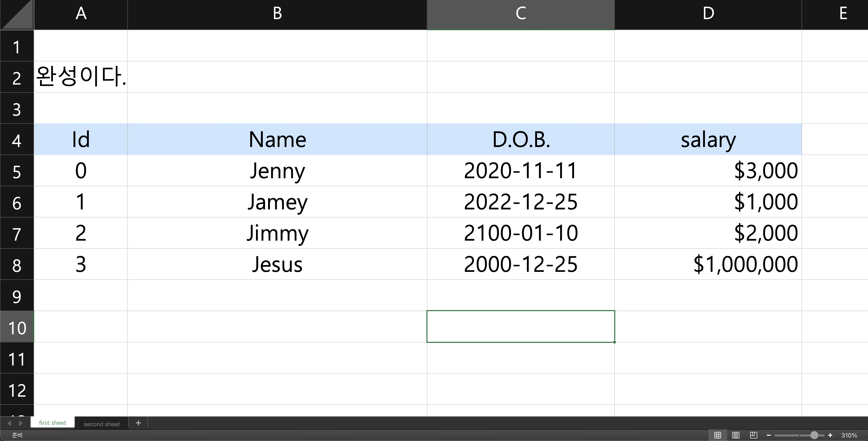Select cell with Korean text 완성이다.
The width and height of the screenshot is (868, 441).
click(x=81, y=77)
